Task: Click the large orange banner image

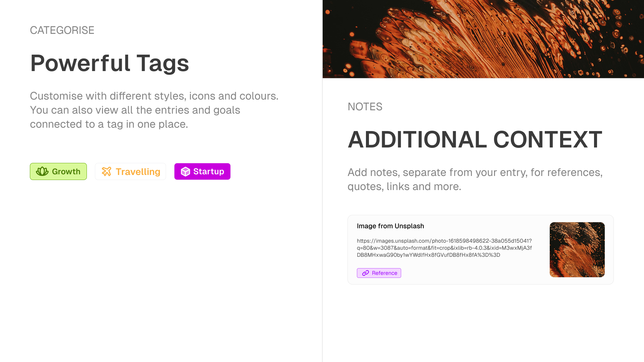Action: [483, 39]
